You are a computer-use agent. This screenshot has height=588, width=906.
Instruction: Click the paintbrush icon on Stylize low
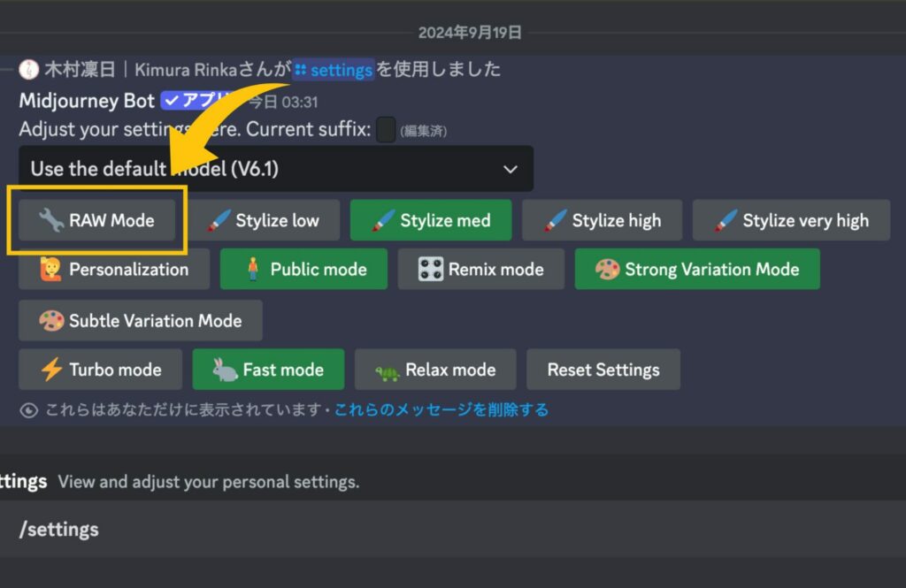click(x=219, y=220)
